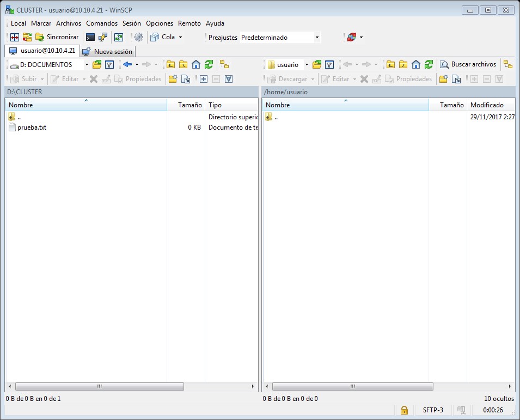
Task: Open the Remoto menu
Action: pos(189,23)
